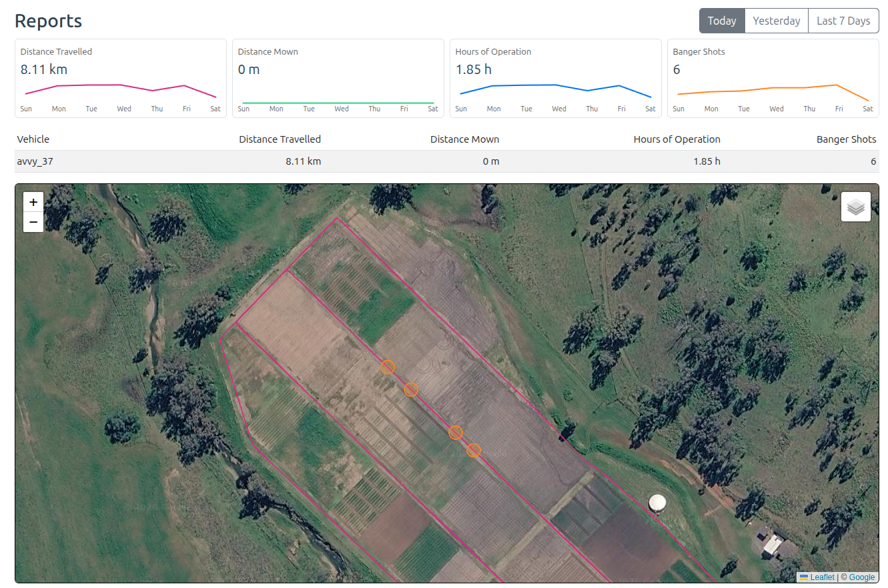Click the Hours of Operation chart card
Screen dimensions: 888x588
pyautogui.click(x=556, y=79)
